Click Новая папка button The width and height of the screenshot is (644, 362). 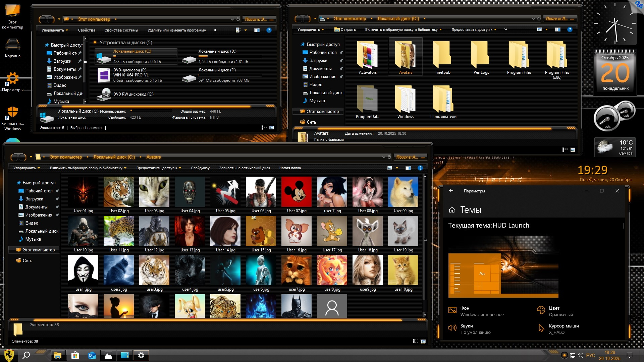click(290, 168)
